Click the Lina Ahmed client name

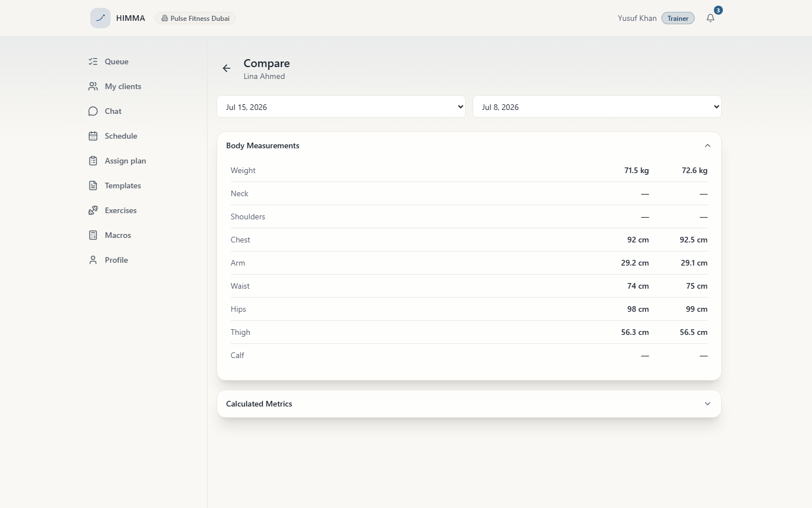[264, 76]
